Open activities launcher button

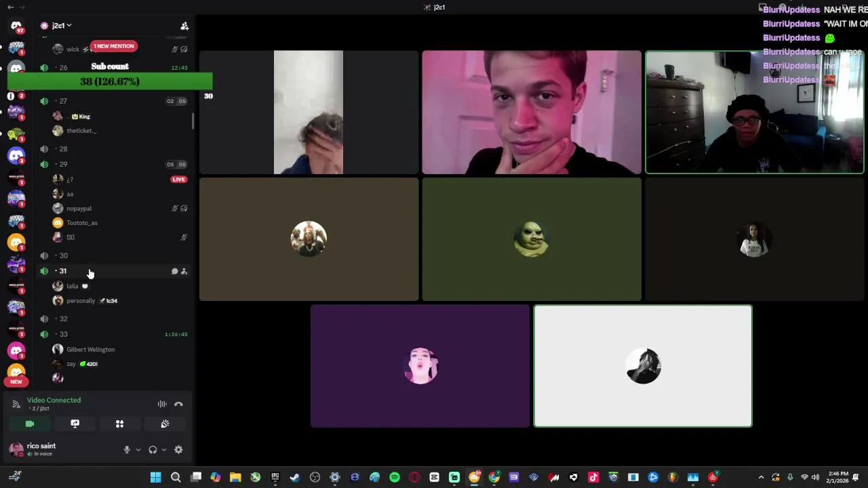[119, 424]
